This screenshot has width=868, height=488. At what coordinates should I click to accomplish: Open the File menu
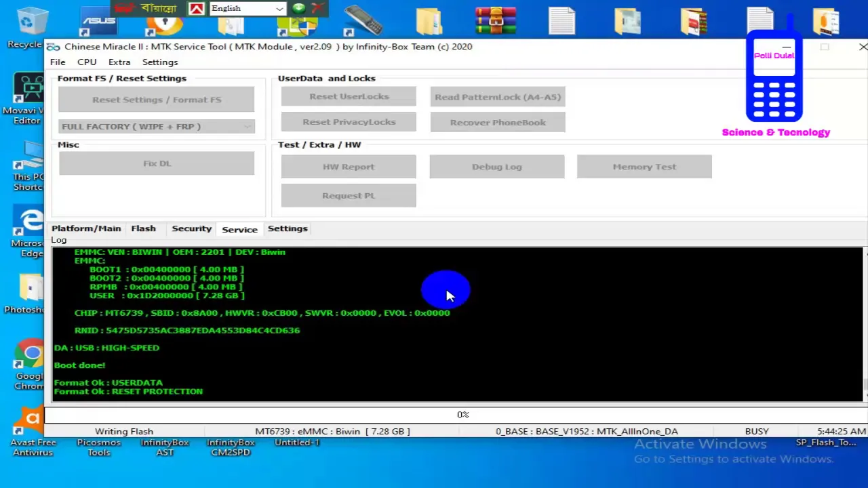click(58, 62)
